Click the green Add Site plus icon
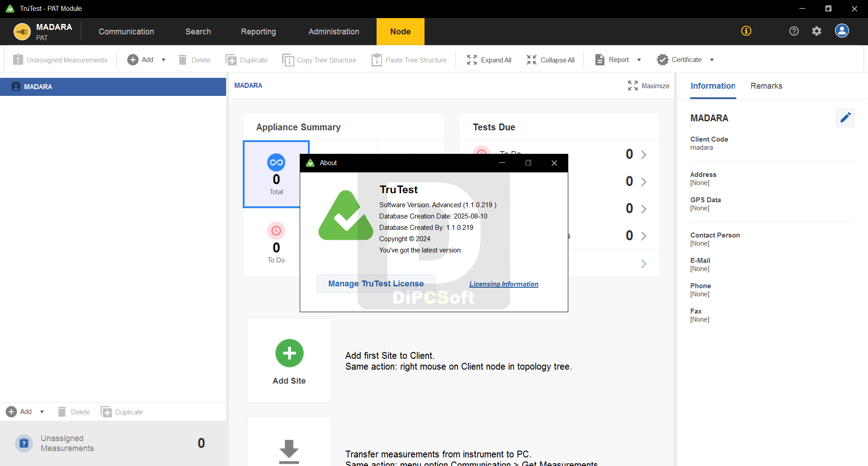The height and width of the screenshot is (466, 868). click(289, 353)
